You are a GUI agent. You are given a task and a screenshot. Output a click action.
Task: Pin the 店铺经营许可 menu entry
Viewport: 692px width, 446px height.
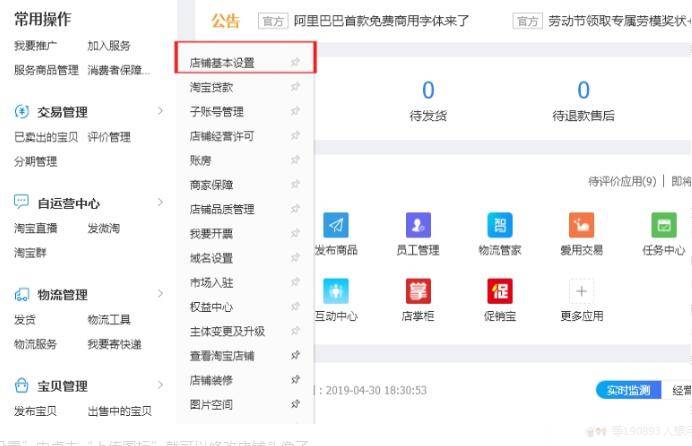coord(295,136)
